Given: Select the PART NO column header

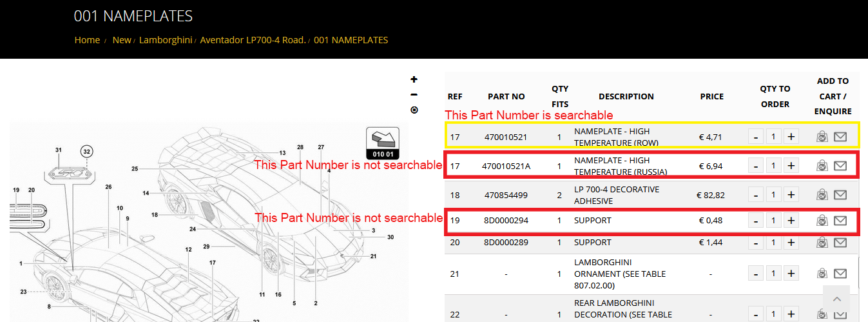Looking at the screenshot, I should (x=506, y=97).
